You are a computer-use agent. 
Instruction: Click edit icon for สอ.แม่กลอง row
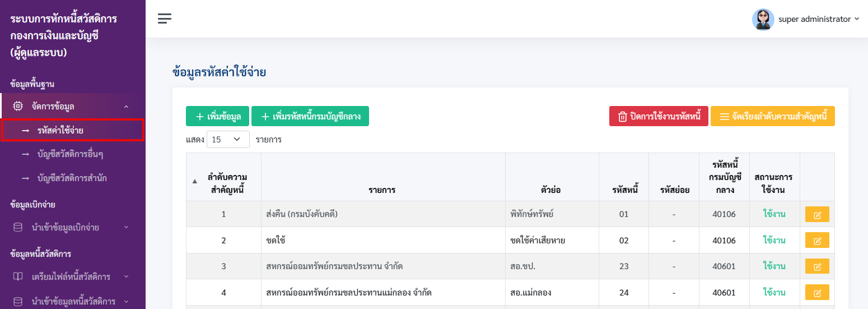[x=817, y=292]
